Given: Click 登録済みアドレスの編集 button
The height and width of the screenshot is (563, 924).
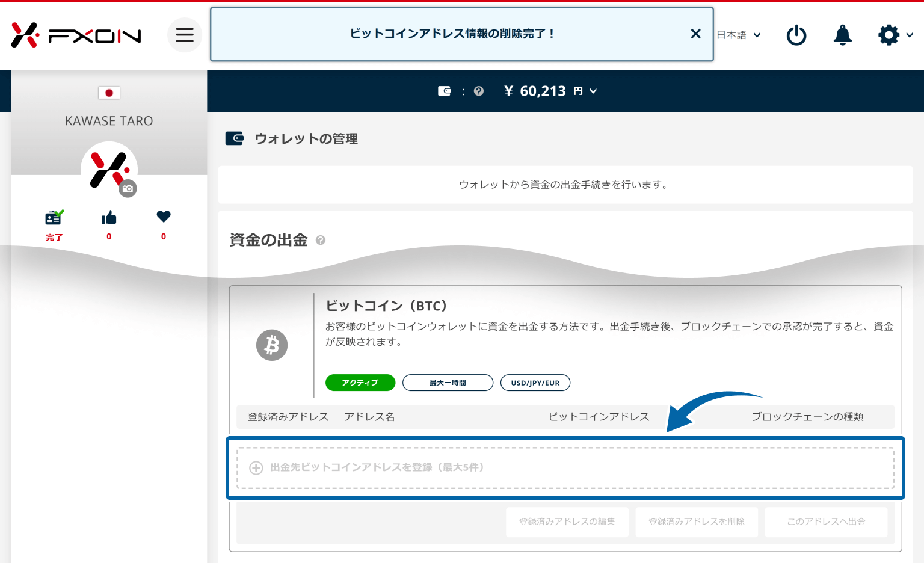Looking at the screenshot, I should click(567, 521).
